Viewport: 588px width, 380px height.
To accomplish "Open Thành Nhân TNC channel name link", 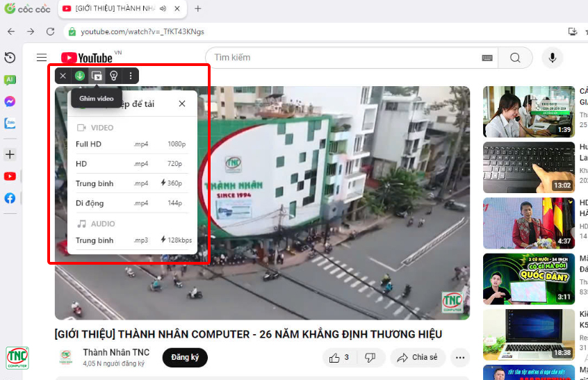I will 116,353.
